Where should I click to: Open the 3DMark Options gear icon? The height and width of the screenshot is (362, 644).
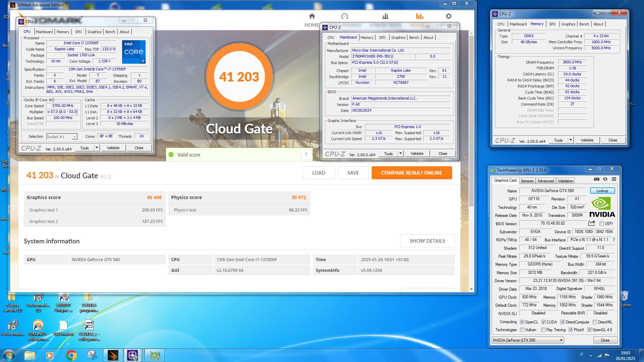(x=448, y=16)
